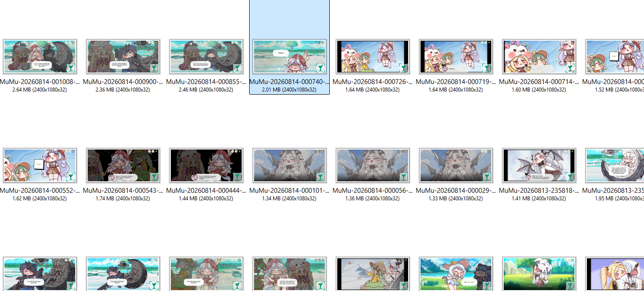Click the size text 1.41 MB (2400x1080x32)

tap(539, 199)
